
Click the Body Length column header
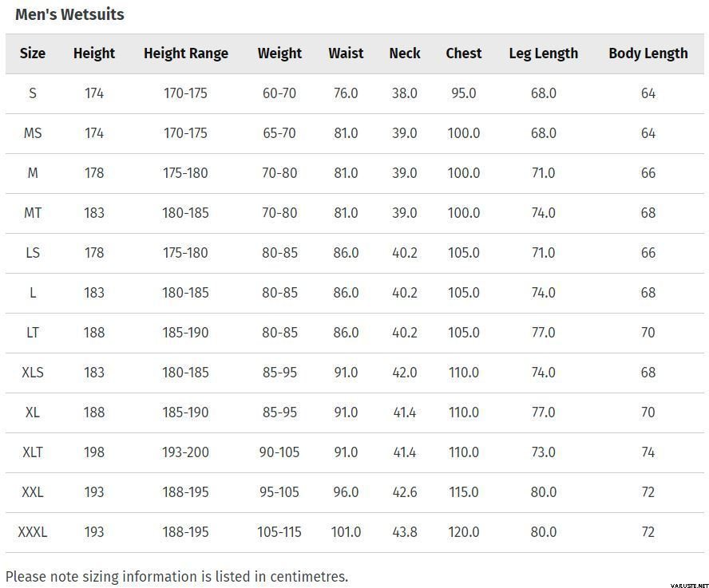(648, 53)
